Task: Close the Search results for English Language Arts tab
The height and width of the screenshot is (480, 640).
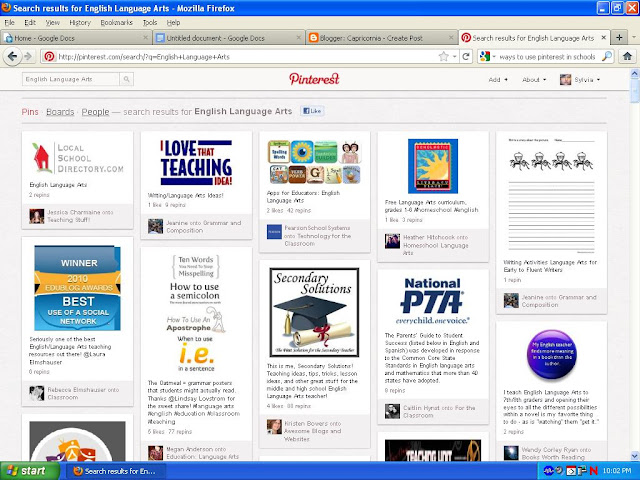Action: (604, 38)
